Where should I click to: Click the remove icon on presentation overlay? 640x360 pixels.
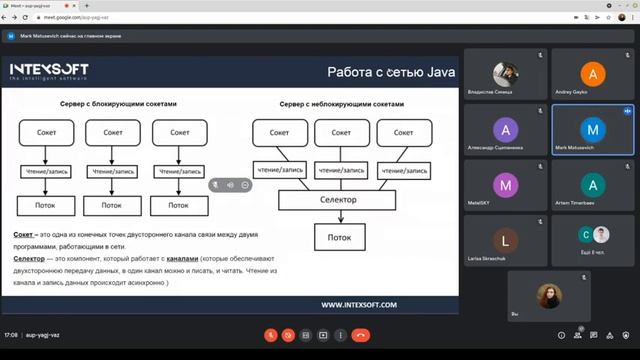tap(245, 185)
